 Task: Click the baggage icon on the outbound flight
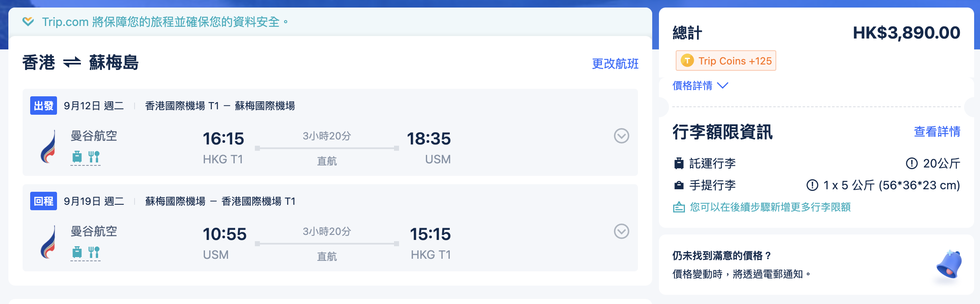click(77, 157)
